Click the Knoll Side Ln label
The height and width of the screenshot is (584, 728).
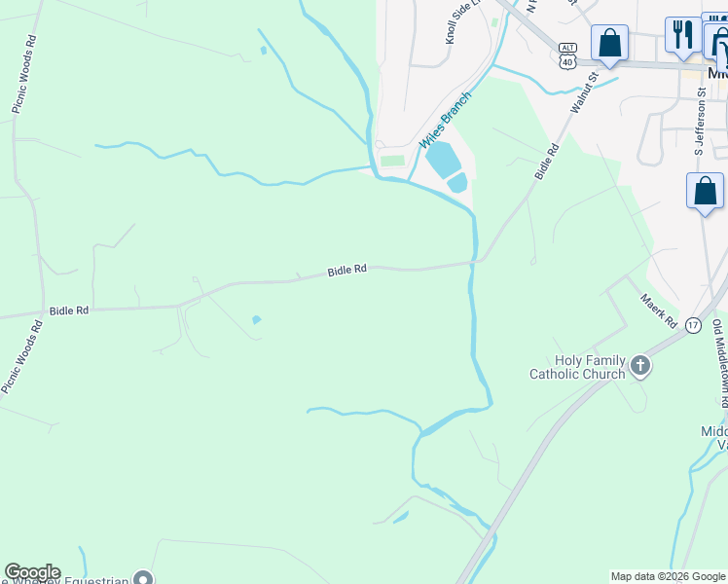coord(464,21)
